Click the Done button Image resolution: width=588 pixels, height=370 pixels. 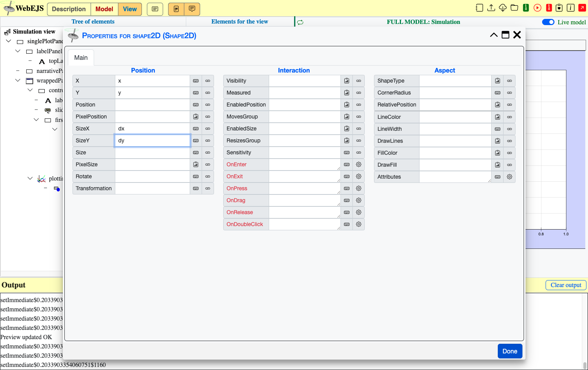[510, 351]
